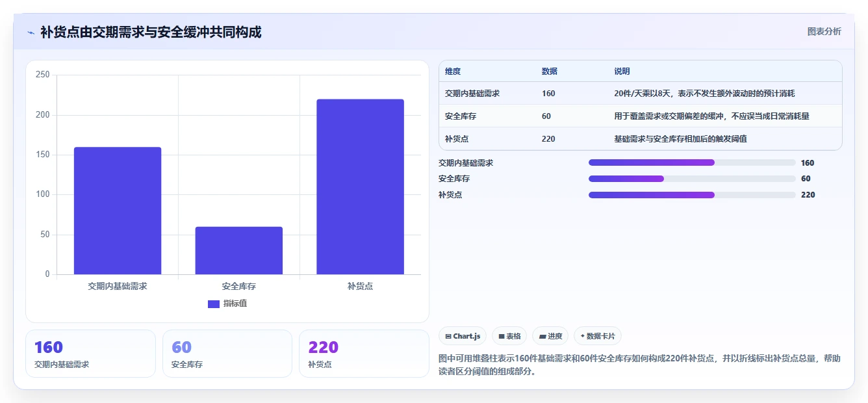Click x-axis label 补货点
The height and width of the screenshot is (403, 868).
pos(361,286)
